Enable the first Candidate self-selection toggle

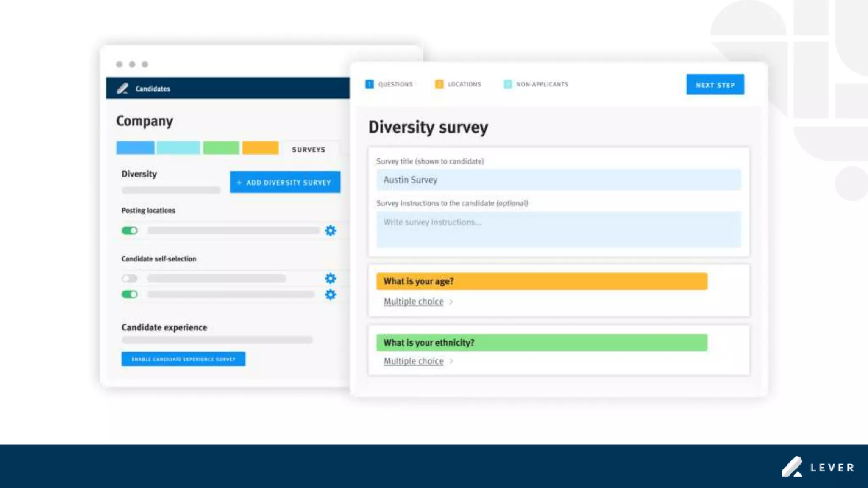[130, 278]
